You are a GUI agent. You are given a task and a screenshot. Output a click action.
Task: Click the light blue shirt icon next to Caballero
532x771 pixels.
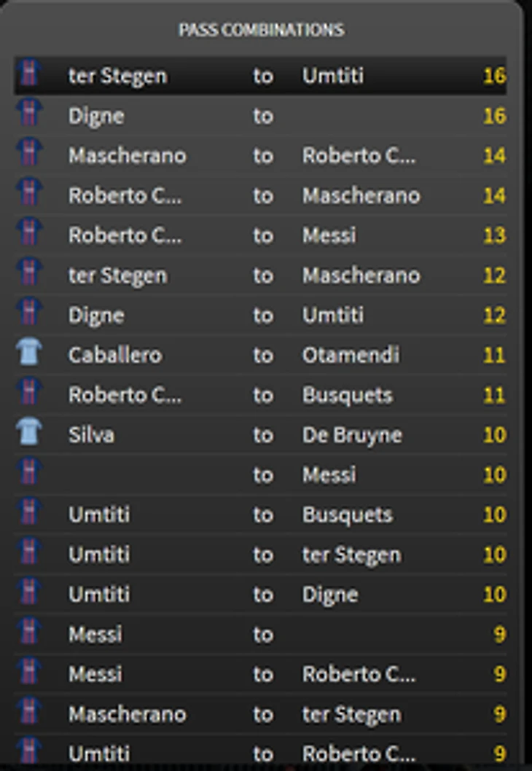pyautogui.click(x=29, y=351)
